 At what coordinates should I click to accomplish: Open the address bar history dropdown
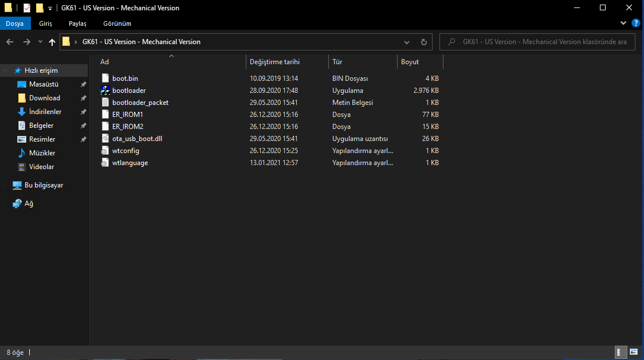click(x=407, y=42)
